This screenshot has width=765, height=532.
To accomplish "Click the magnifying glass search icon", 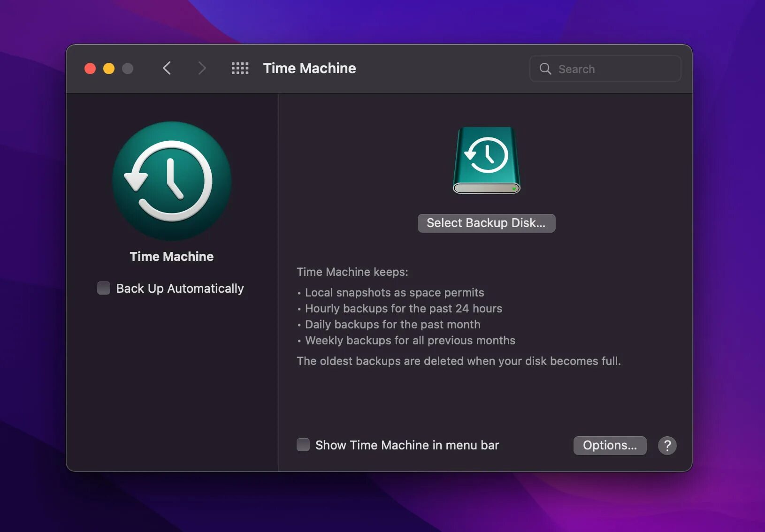I will click(x=545, y=69).
